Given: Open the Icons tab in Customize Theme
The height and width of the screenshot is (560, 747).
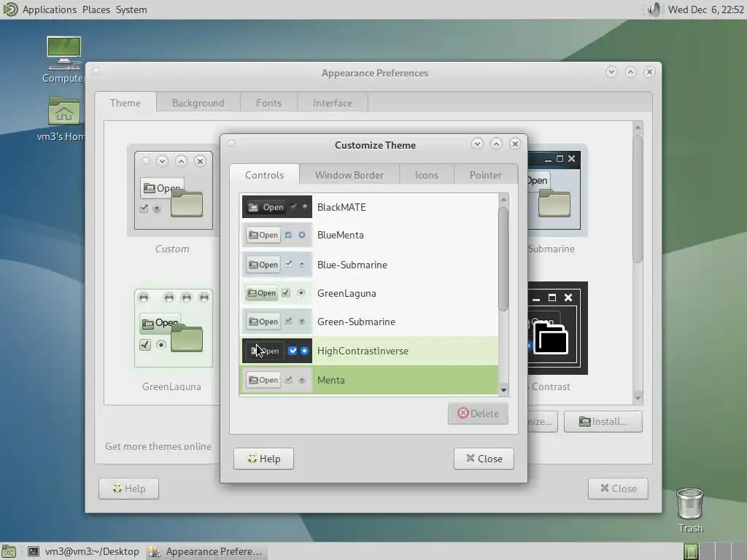Looking at the screenshot, I should [x=426, y=175].
